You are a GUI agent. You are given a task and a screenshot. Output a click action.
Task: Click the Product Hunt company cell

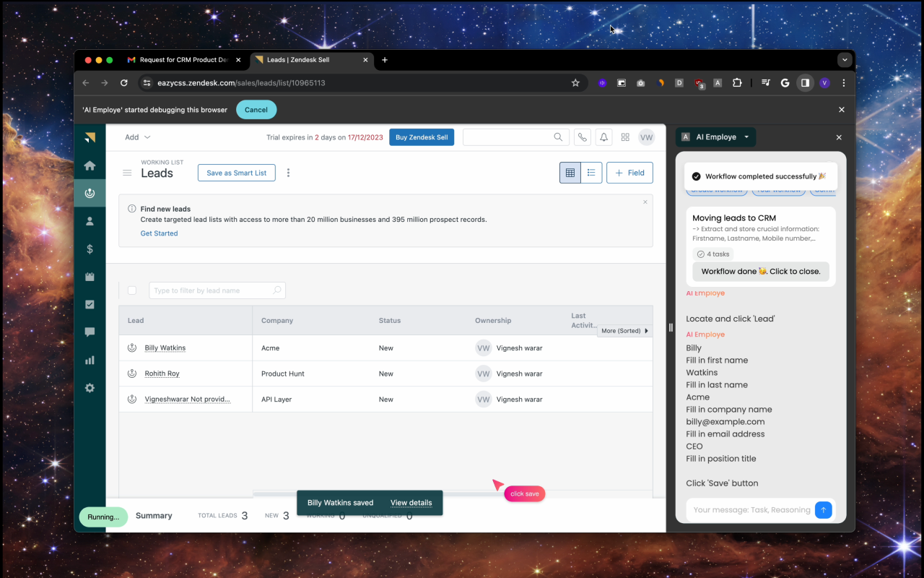283,374
